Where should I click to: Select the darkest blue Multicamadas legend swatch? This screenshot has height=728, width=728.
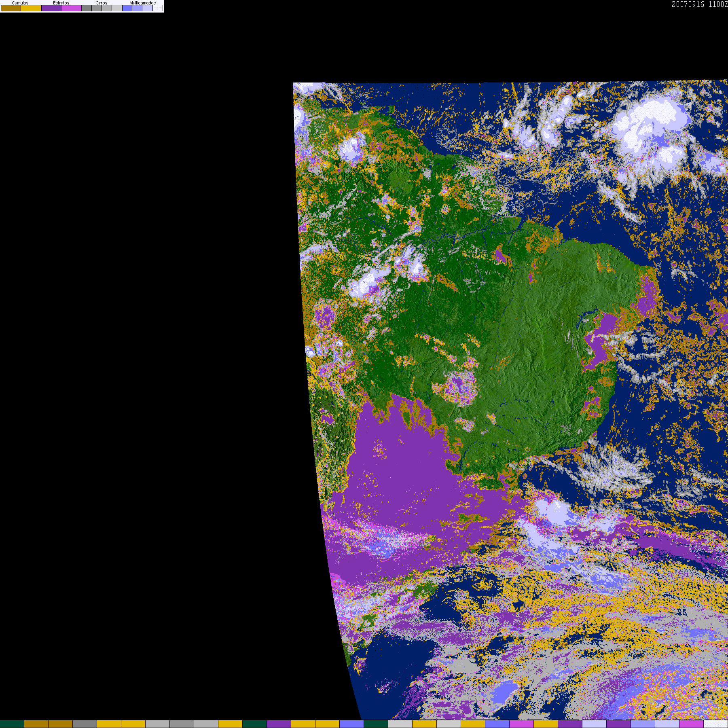click(x=127, y=8)
